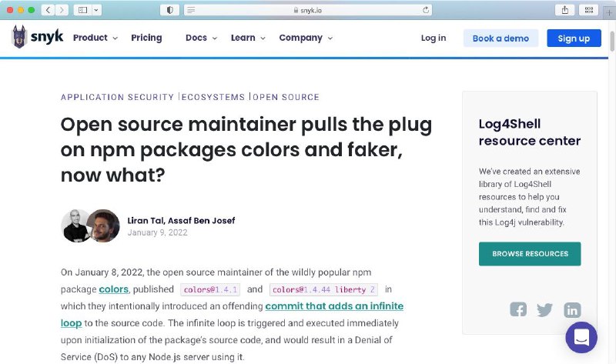Open commit that adds an infinite loop link
Image resolution: width=616 pixels, height=364 pixels.
[334, 306]
